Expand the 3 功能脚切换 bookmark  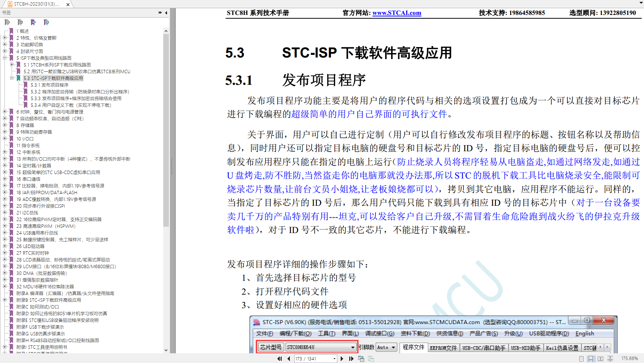[x=4, y=44]
